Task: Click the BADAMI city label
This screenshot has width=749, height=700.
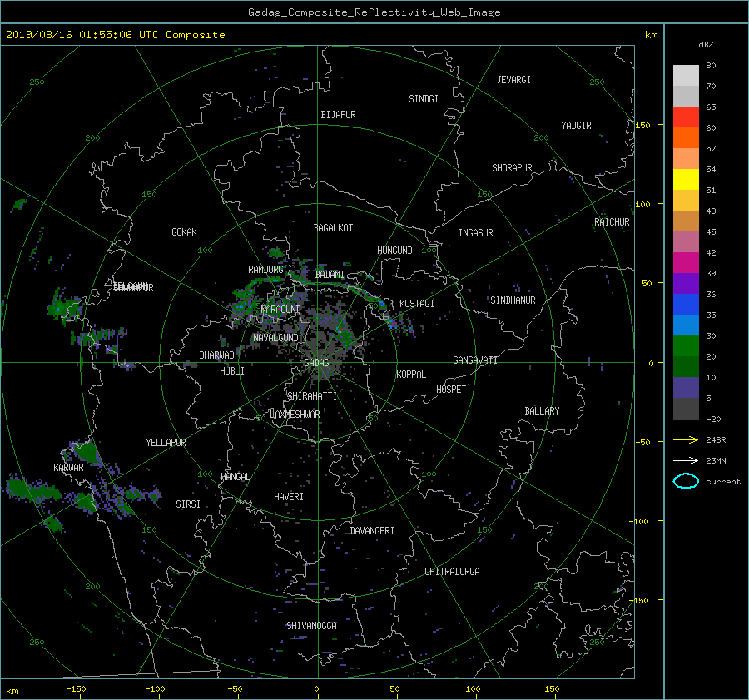Action: [x=330, y=275]
